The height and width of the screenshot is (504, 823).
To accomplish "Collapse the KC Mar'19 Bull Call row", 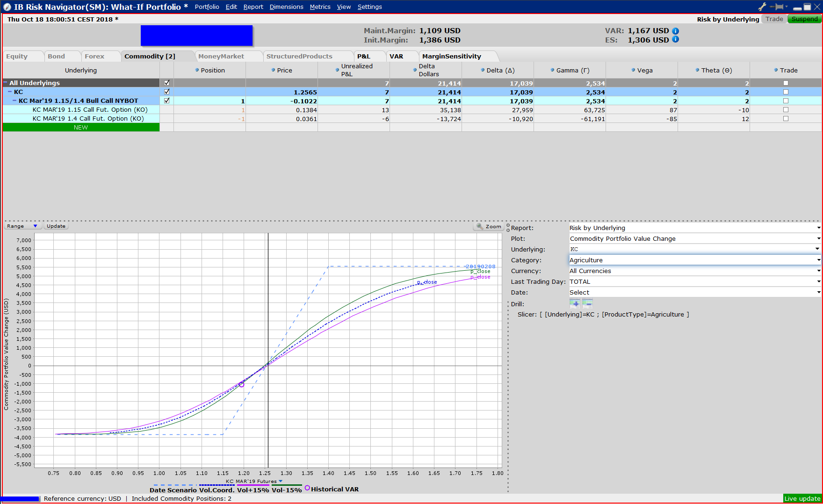I will 14,101.
